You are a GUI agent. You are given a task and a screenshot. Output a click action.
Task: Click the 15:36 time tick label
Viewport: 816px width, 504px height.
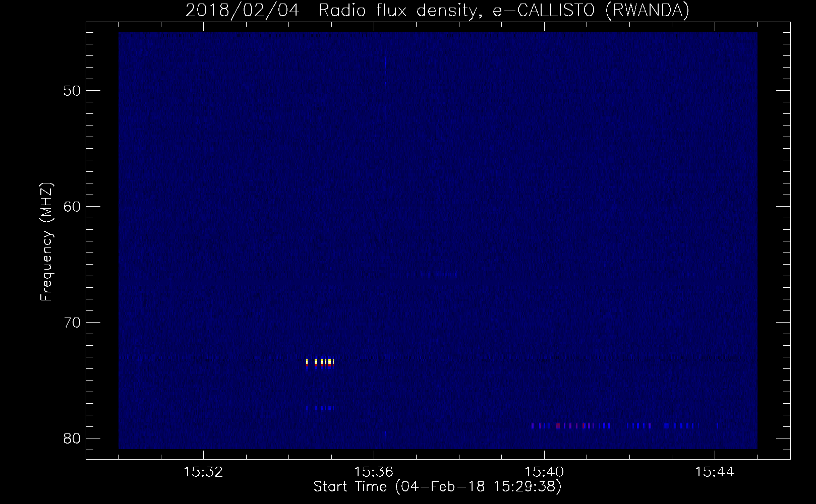click(x=374, y=472)
